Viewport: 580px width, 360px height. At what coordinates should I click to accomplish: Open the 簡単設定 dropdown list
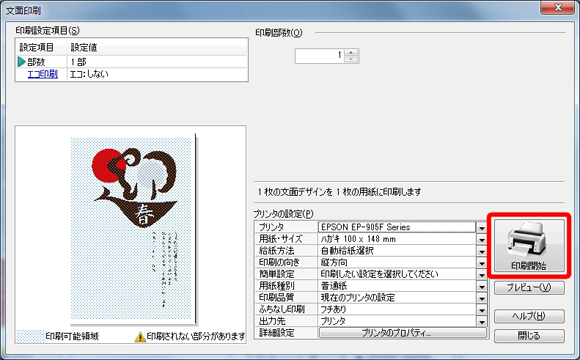[482, 275]
